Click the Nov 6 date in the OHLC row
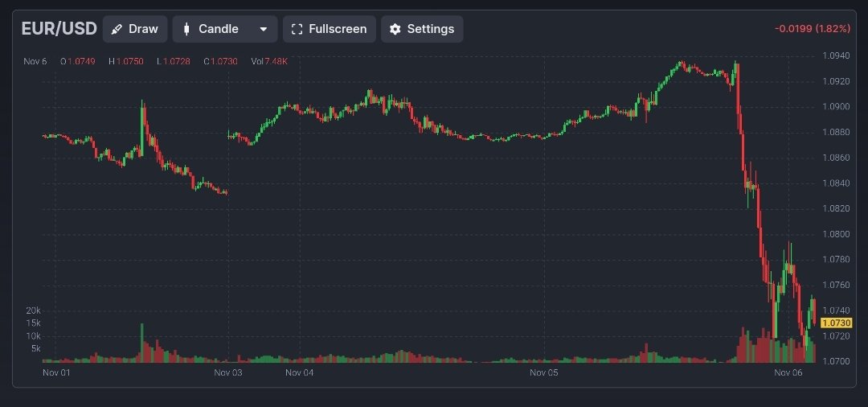The image size is (868, 407). click(x=35, y=61)
